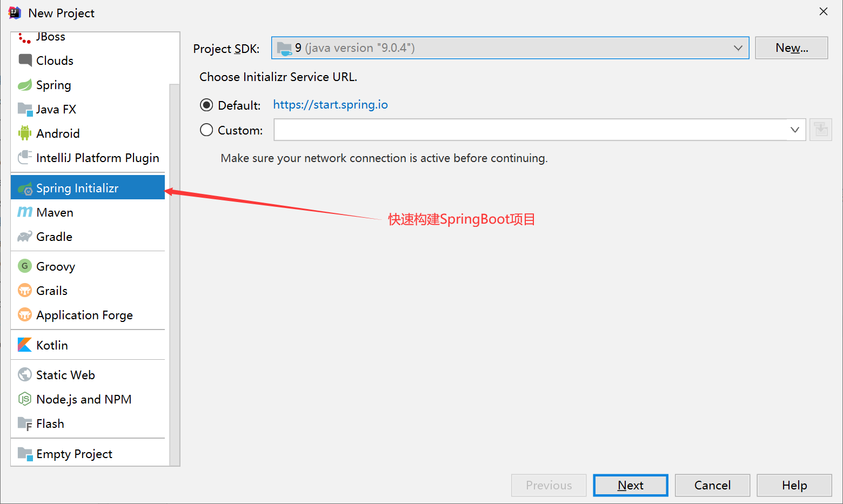
Task: Click Choose Initializr Service URL heading
Action: (x=278, y=77)
